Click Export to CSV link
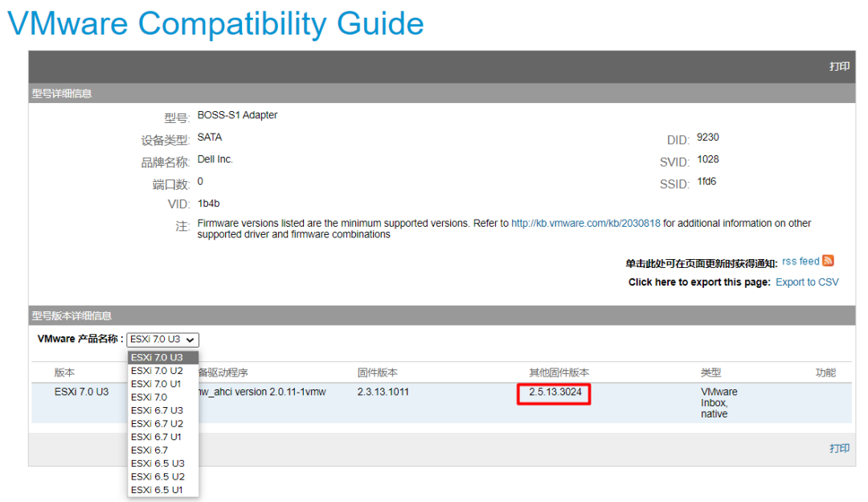This screenshot has width=868, height=502. [x=807, y=282]
